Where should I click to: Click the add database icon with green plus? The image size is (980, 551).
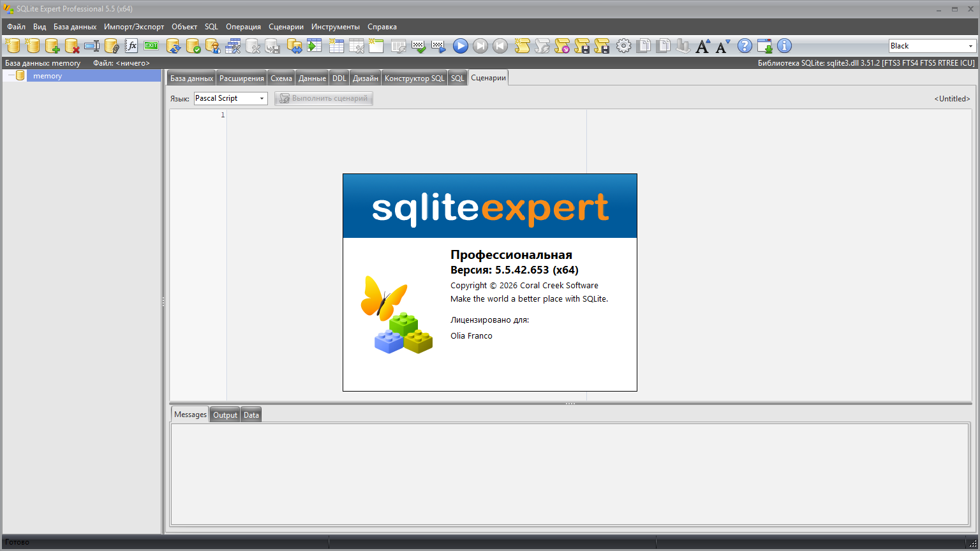coord(52,46)
